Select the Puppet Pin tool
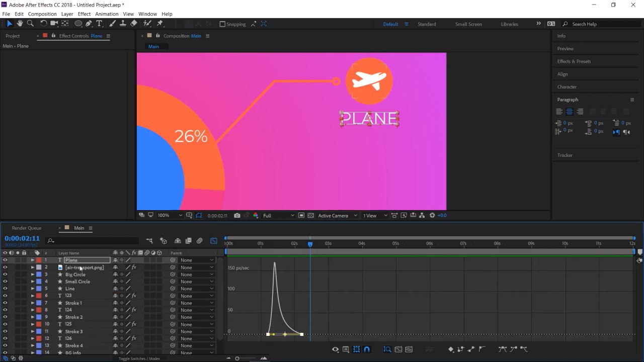The image size is (644, 362). pyautogui.click(x=160, y=24)
